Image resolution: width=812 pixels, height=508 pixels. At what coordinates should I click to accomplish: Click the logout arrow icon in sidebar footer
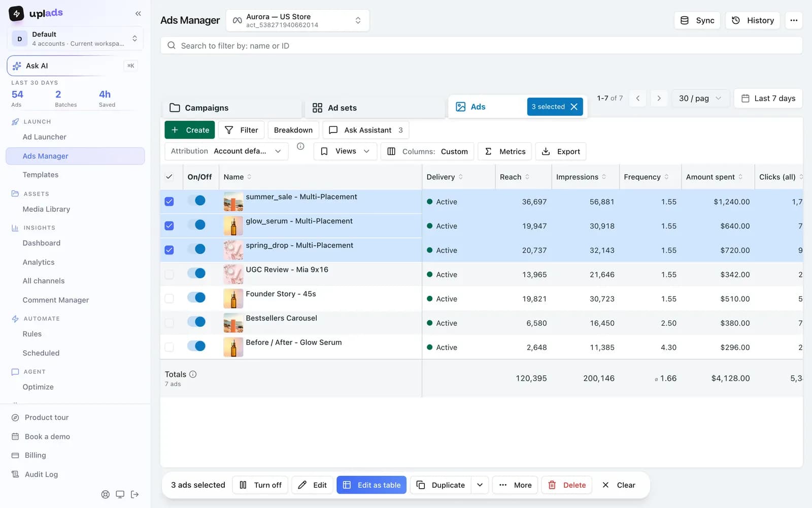(134, 494)
